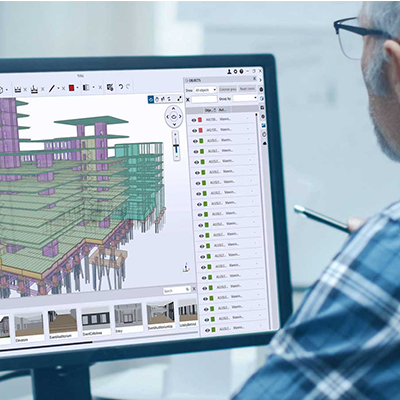Click the fullscreen expand icon in viewport
Viewport: 400px width, 400px height.
[x=180, y=99]
